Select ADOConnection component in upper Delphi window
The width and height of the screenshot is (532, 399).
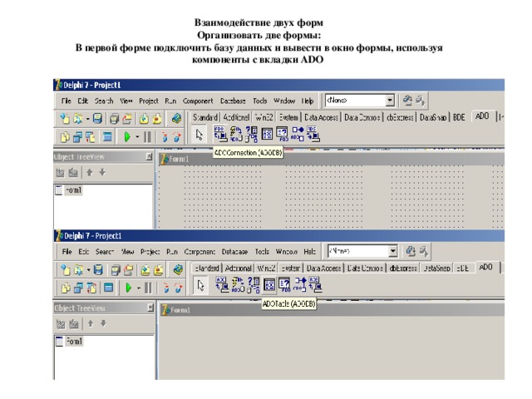[220, 134]
